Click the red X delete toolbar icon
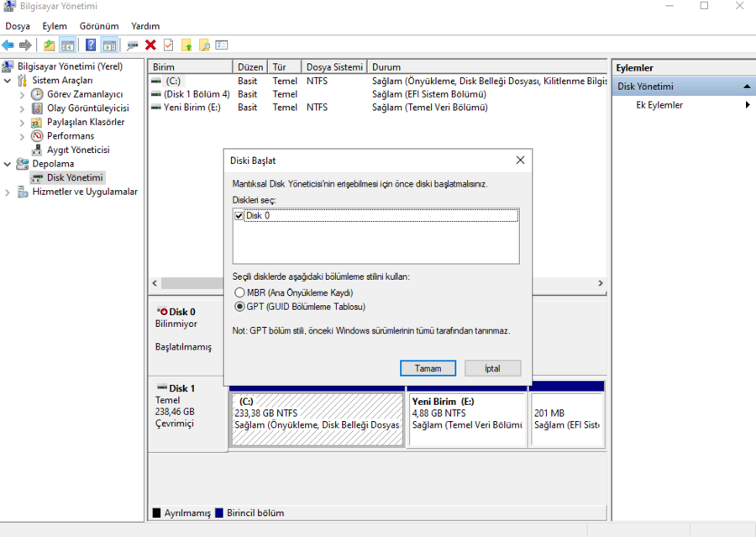 tap(150, 45)
